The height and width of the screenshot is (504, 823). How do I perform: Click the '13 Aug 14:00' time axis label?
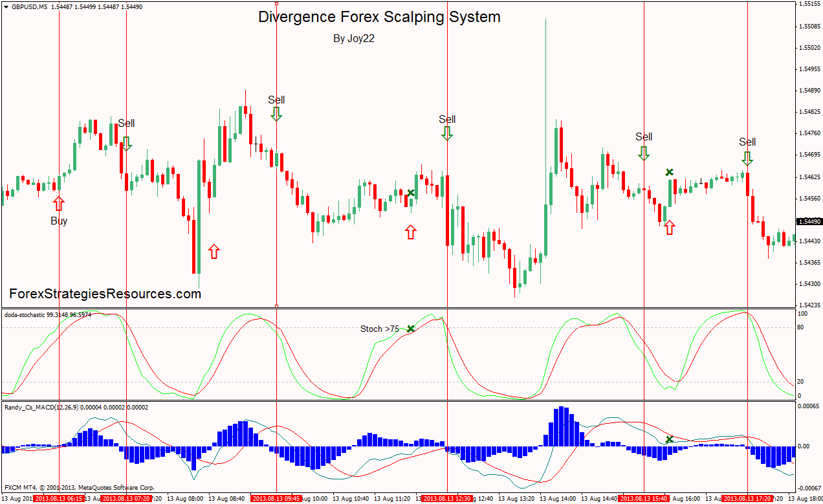[558, 499]
